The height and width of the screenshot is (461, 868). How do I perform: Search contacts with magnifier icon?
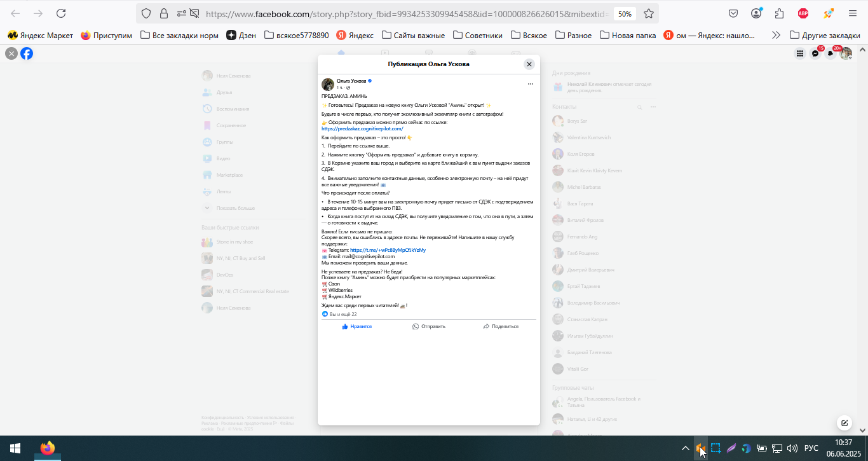coord(640,107)
